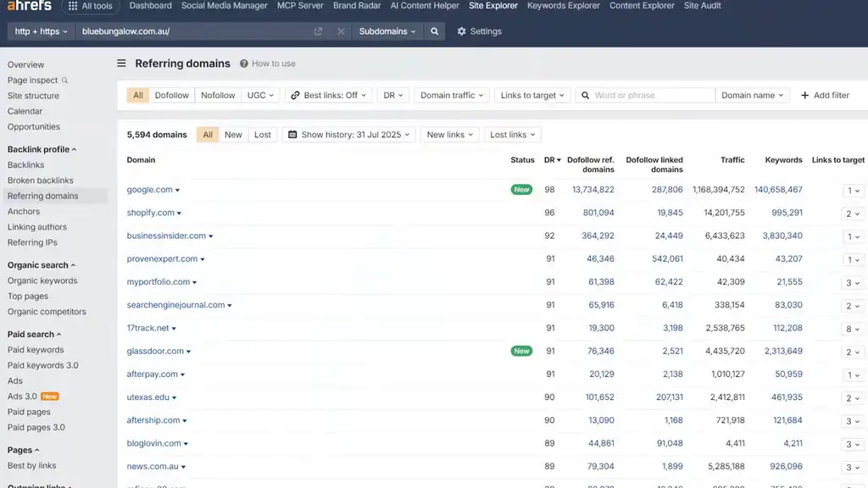Open Site Audit
868x488 pixels.
tap(702, 6)
